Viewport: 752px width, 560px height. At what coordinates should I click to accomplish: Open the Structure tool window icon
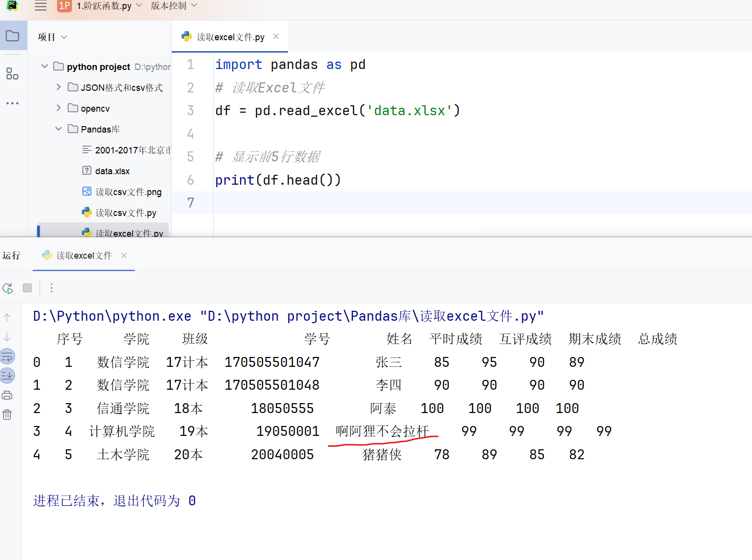coord(12,73)
